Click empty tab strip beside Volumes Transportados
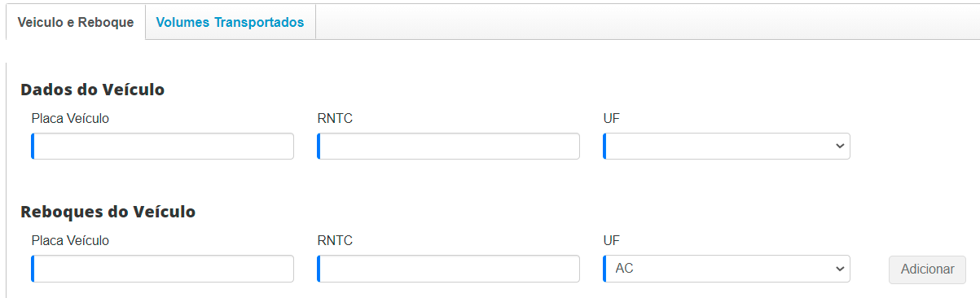The width and height of the screenshot is (980, 298). pyautogui.click(x=648, y=23)
